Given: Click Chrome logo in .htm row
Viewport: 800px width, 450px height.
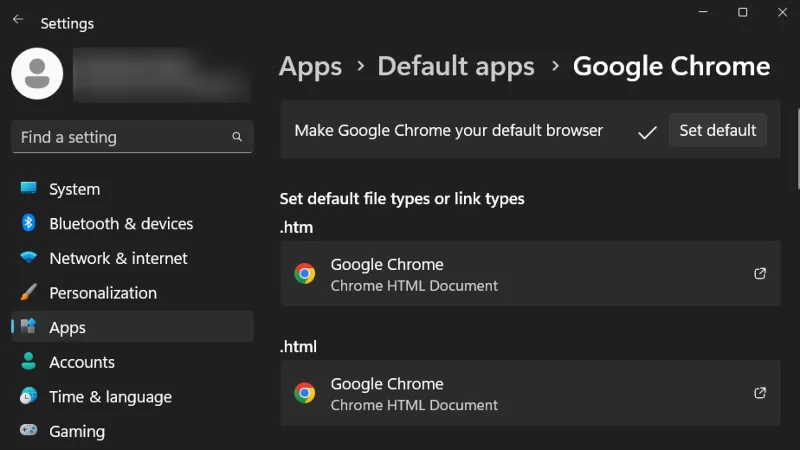Looking at the screenshot, I should click(x=305, y=273).
